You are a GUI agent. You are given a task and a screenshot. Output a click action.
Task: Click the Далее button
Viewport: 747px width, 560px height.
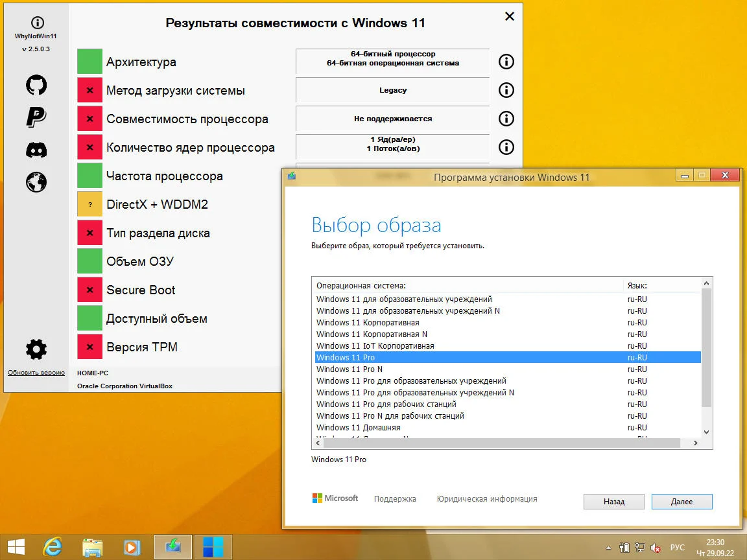click(682, 502)
